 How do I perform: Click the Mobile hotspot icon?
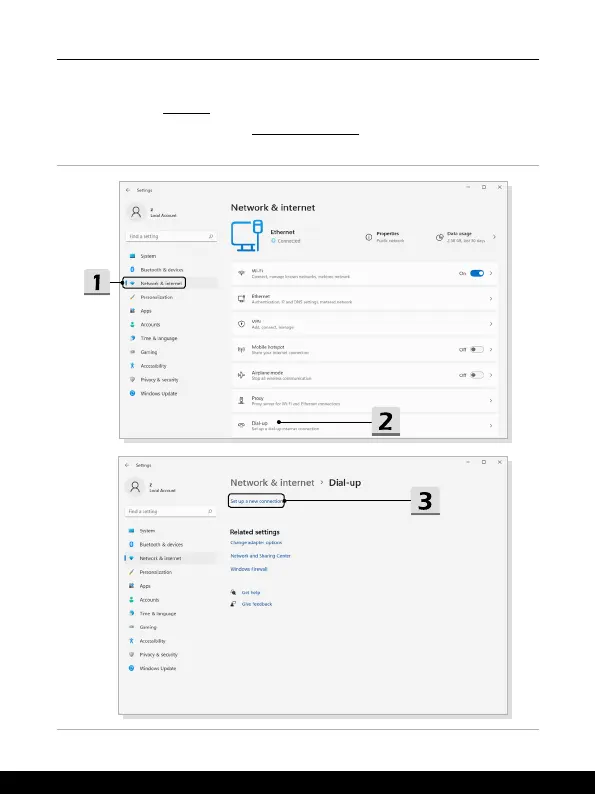point(242,349)
